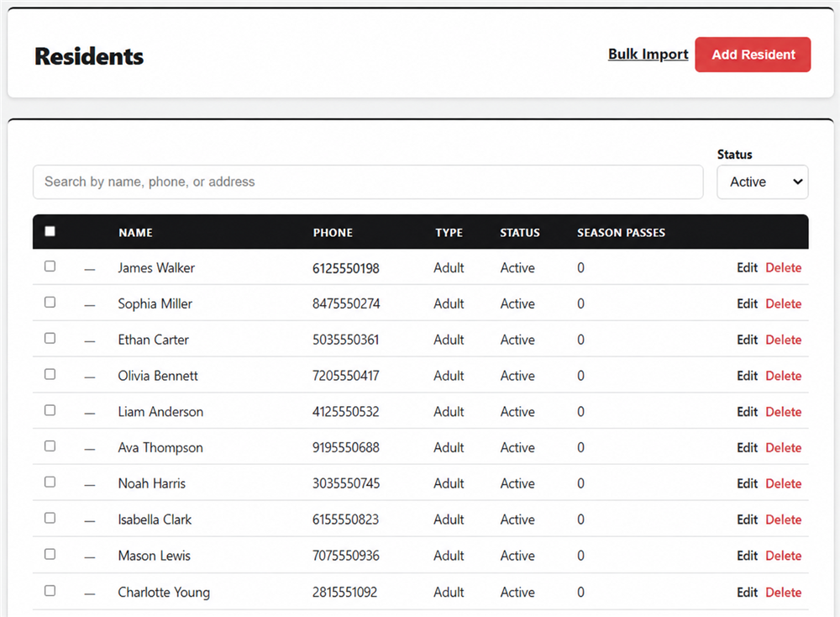Click the name Mason Lewis
840x617 pixels.
(155, 556)
